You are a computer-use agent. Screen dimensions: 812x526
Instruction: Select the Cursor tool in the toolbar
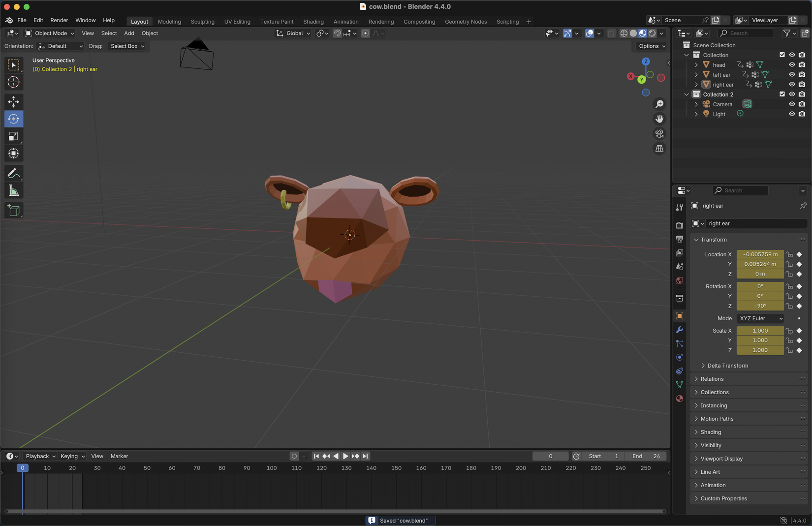pyautogui.click(x=13, y=82)
